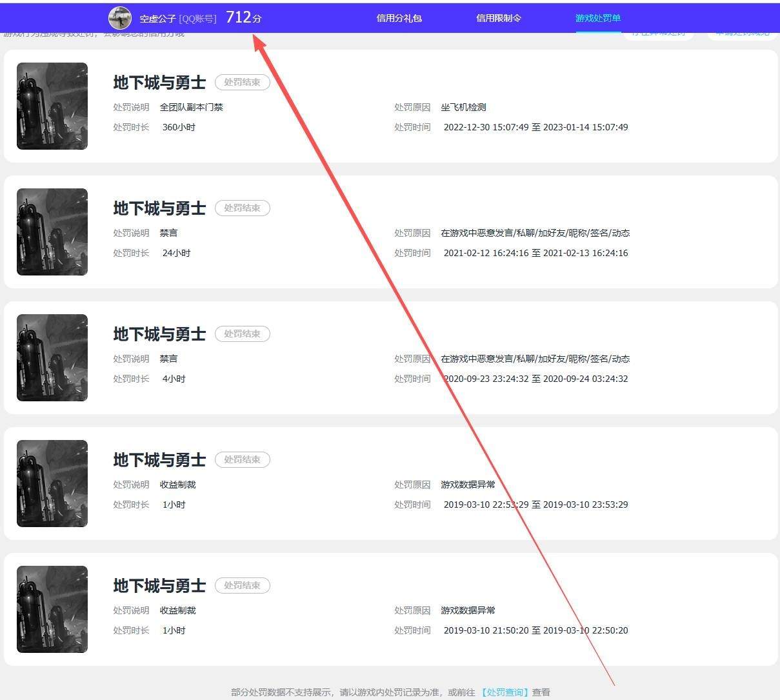Viewport: 780px width, 700px height.
Task: Click 收益制裁 in the 21:50:20 card
Action: [x=177, y=610]
